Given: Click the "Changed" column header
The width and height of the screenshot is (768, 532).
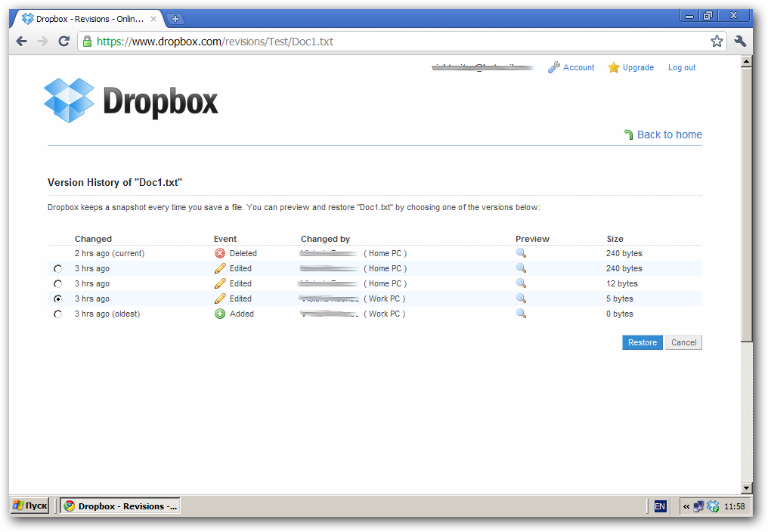Looking at the screenshot, I should 93,239.
